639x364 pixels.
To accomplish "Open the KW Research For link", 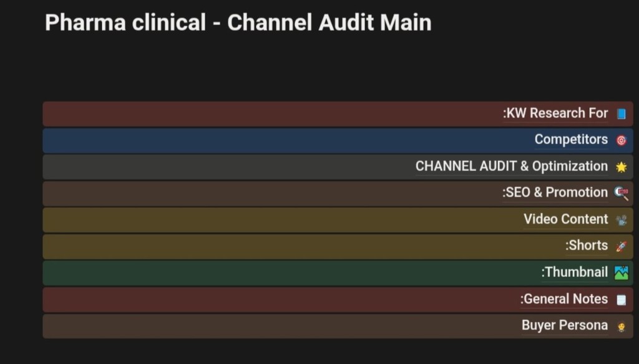I will pos(555,113).
